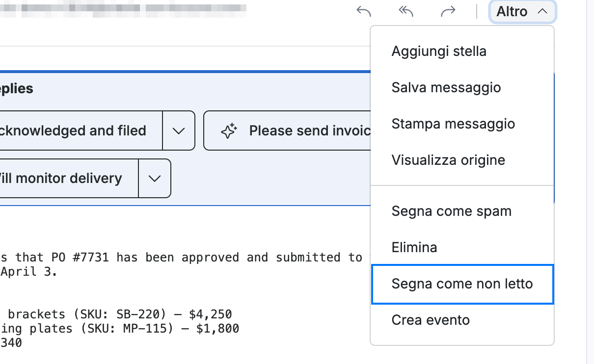Expand dropdown next to Acknowledged and filed

[x=179, y=131]
